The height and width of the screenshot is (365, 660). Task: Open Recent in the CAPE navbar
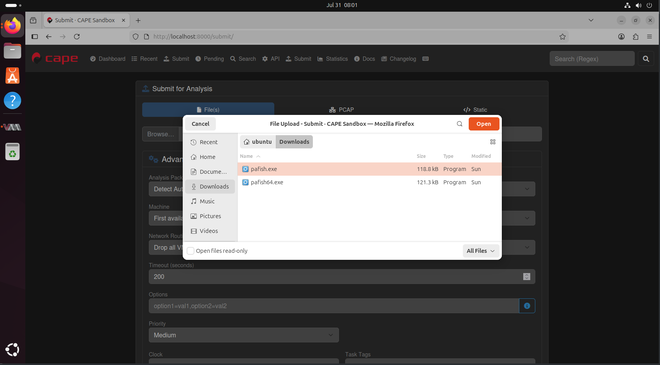click(x=144, y=59)
